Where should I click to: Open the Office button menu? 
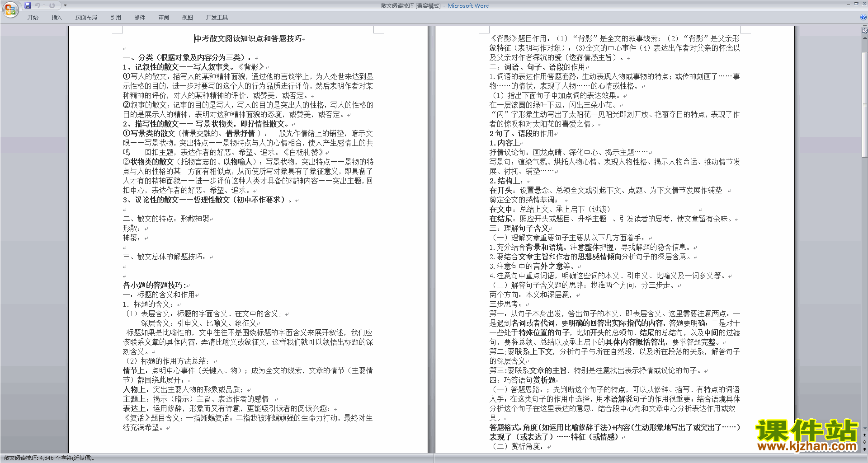[x=10, y=9]
